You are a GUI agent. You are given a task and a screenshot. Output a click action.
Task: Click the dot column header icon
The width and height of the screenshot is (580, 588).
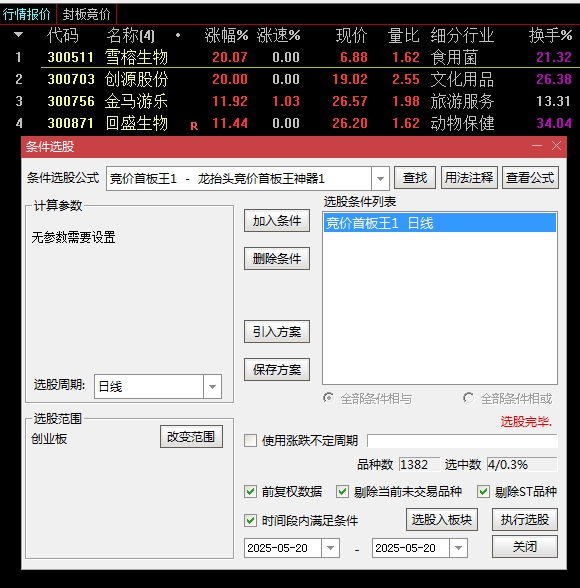[178, 35]
